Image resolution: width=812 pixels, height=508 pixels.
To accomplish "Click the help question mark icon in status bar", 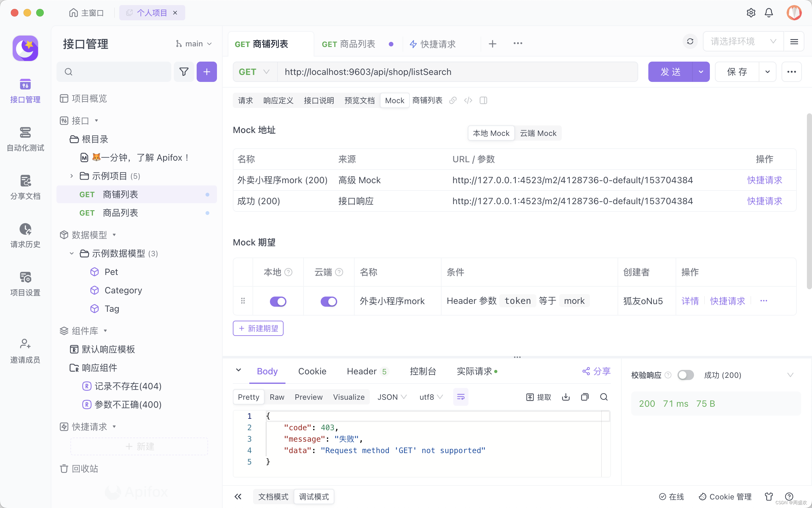I will [789, 497].
